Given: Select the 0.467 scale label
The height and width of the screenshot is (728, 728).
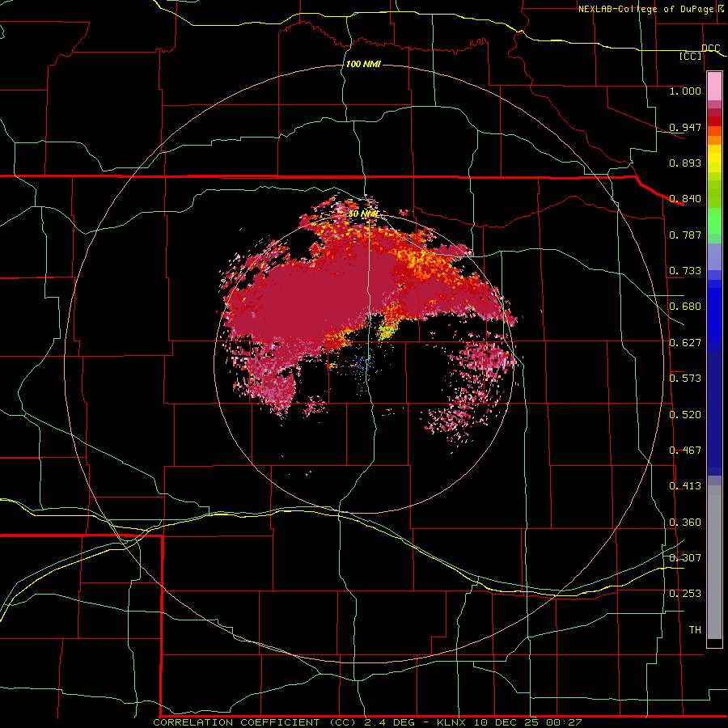Looking at the screenshot, I should coord(685,451).
